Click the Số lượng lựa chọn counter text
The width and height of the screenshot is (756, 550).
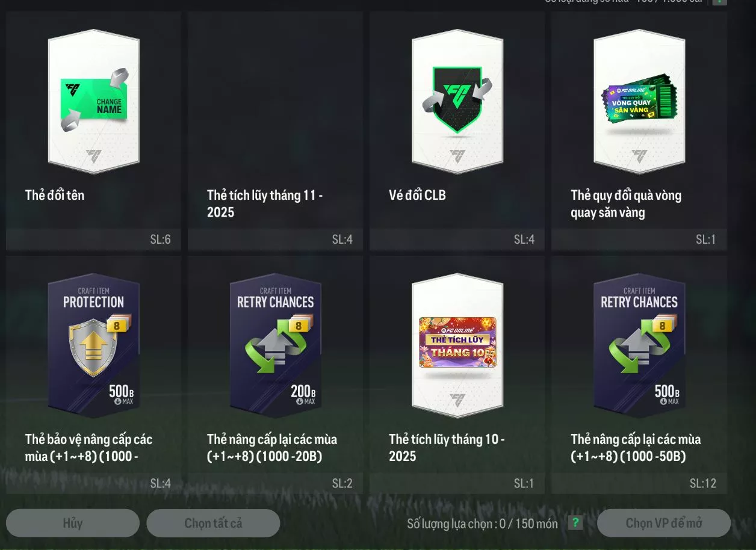tap(482, 524)
